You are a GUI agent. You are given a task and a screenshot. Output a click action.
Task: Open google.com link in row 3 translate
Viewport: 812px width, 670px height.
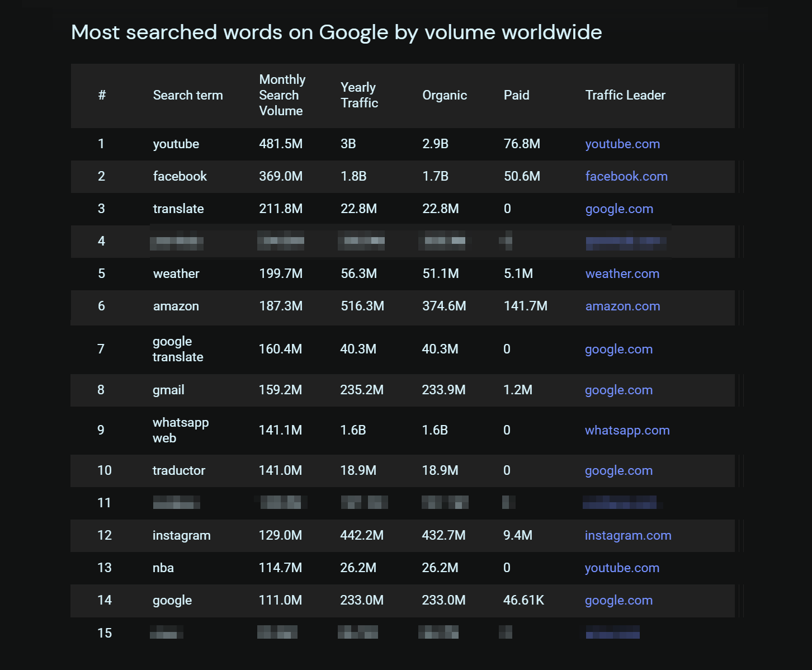click(619, 209)
